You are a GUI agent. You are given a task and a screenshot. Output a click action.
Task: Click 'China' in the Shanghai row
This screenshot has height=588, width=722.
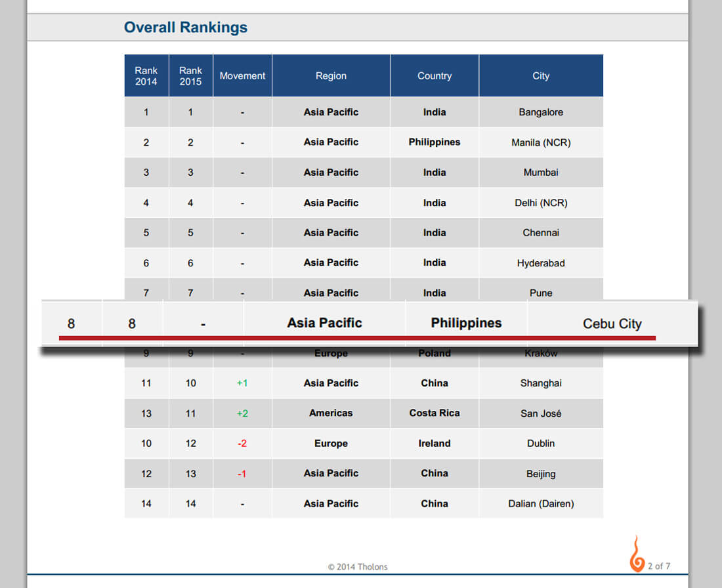tap(435, 383)
